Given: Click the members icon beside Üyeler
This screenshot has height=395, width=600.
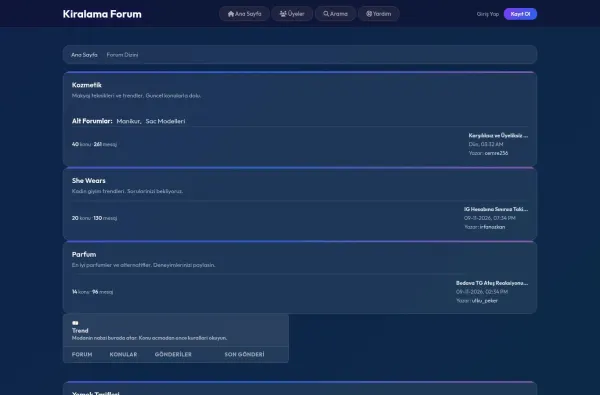Looking at the screenshot, I should tap(283, 14).
